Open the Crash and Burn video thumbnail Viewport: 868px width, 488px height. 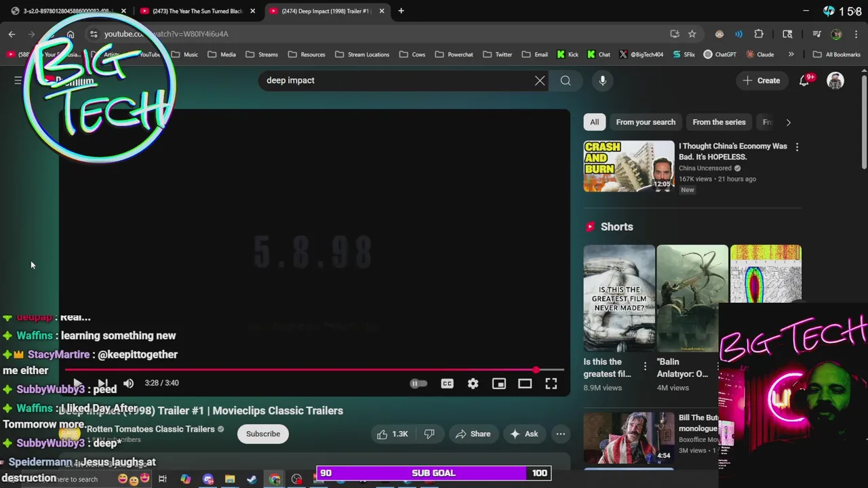pyautogui.click(x=629, y=166)
